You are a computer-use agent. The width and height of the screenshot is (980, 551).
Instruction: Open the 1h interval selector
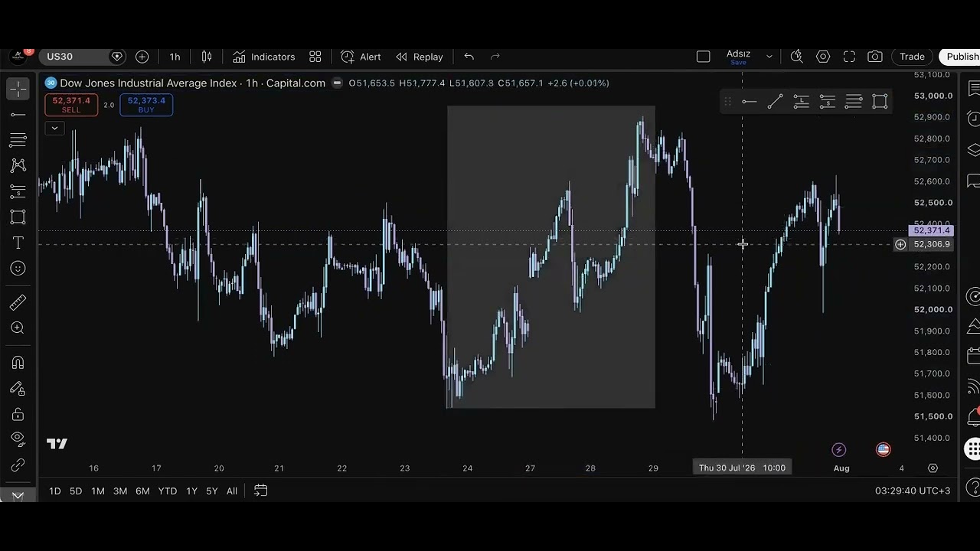click(x=175, y=57)
